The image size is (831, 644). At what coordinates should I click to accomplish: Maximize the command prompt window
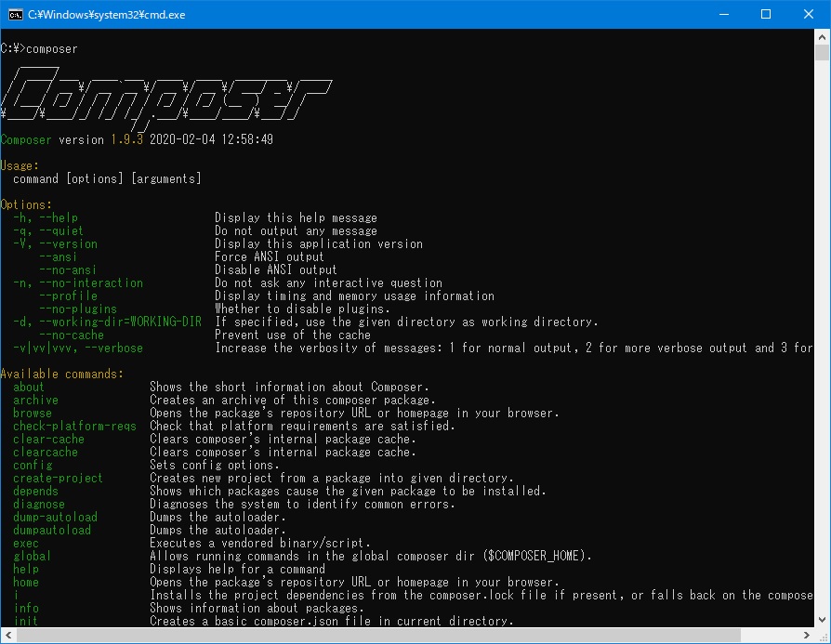tap(766, 14)
